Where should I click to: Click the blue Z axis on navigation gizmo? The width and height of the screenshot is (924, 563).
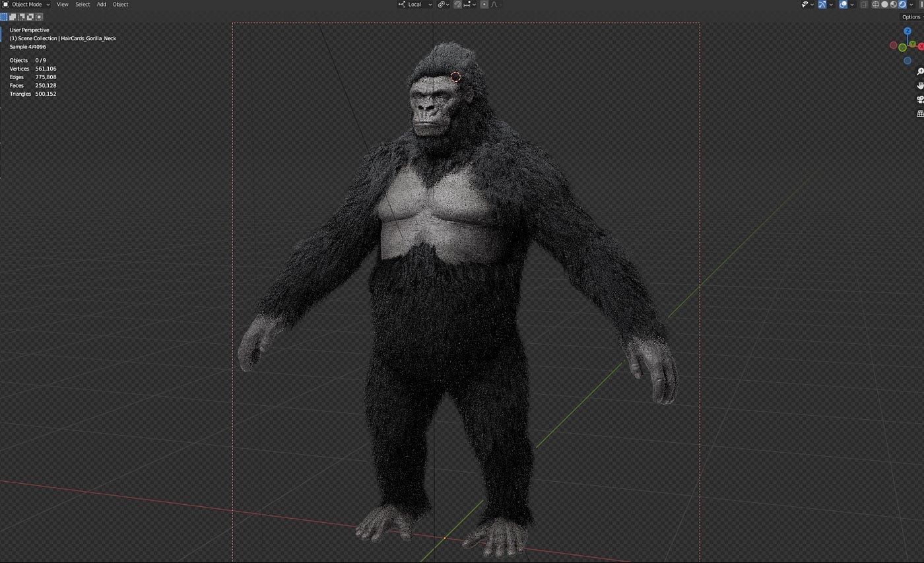pyautogui.click(x=907, y=31)
